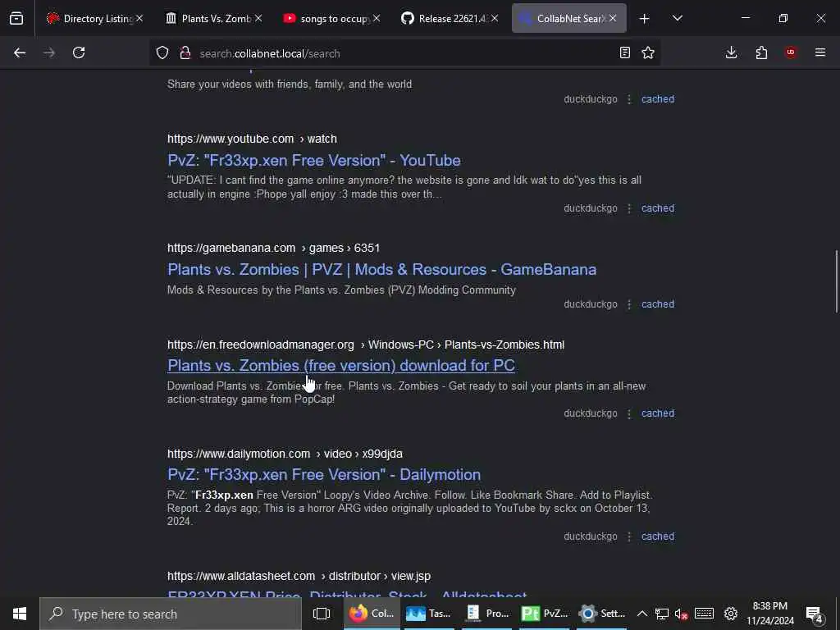Open PvZ Fr33xp.xen Dailymotion result
Screen dimensions: 840x630
(x=323, y=475)
